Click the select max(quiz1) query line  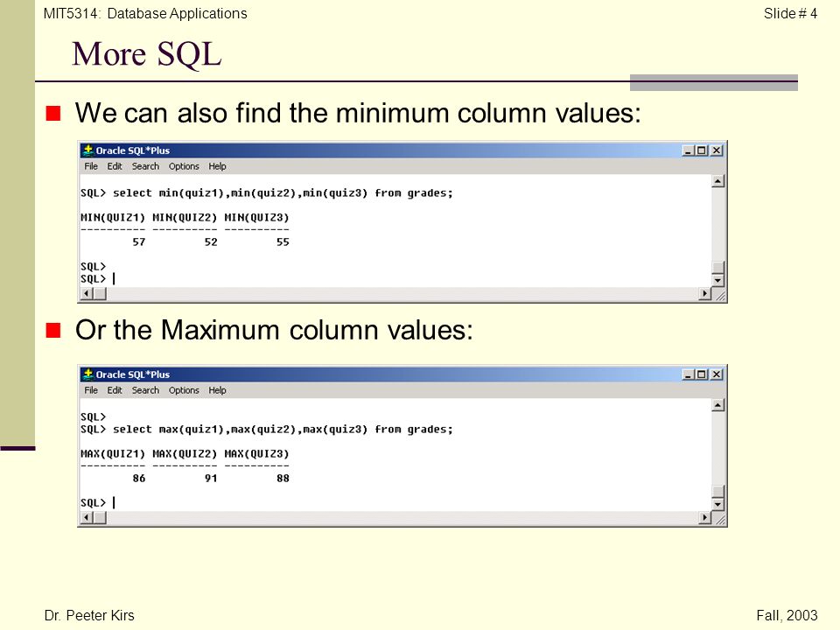(267, 430)
